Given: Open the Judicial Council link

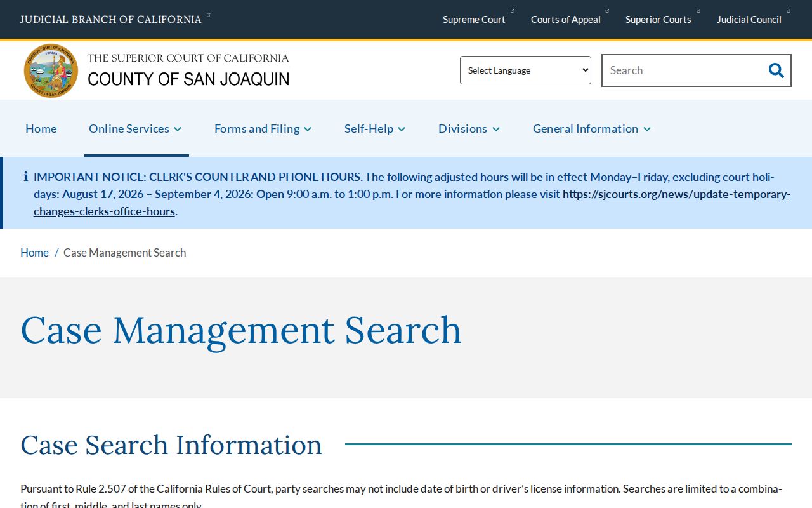Looking at the screenshot, I should click(749, 20).
